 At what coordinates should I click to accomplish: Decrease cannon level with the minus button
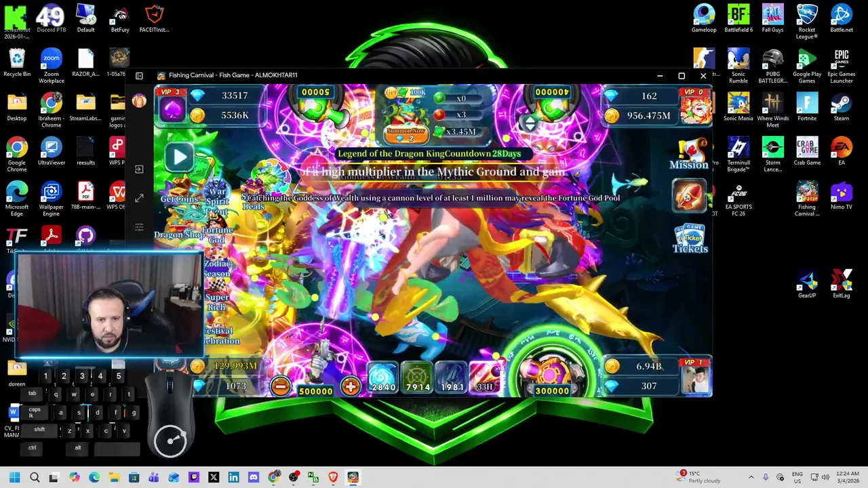click(280, 386)
